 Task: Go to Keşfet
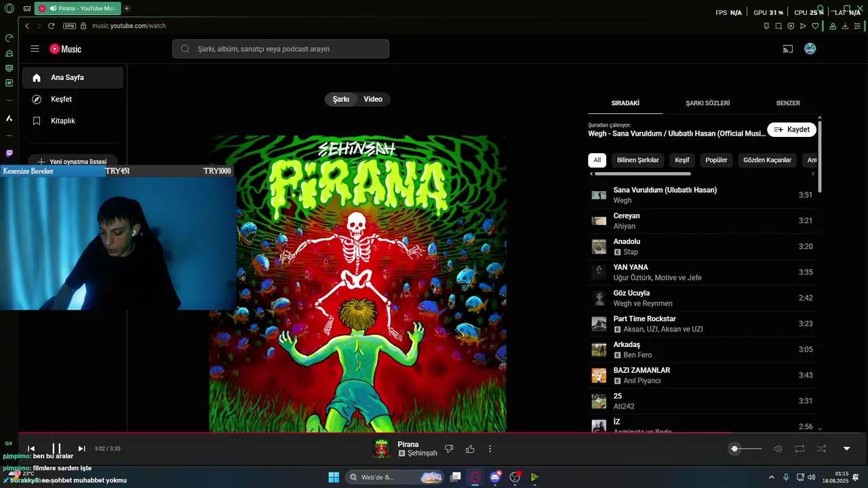click(73, 99)
